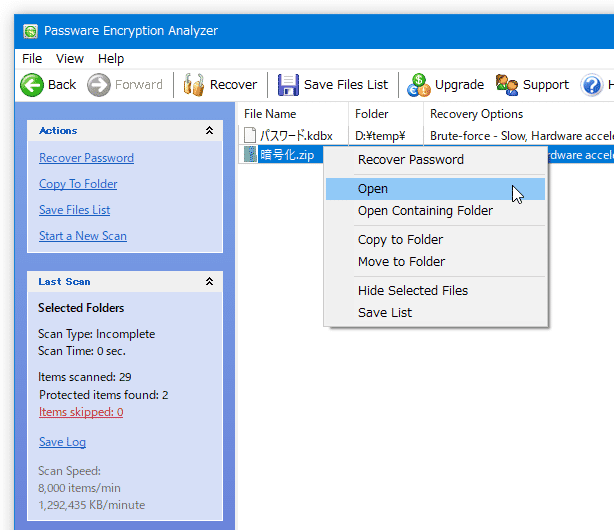This screenshot has height=530, width=614.
Task: Select the 暗号化.zip file name
Action: click(x=287, y=155)
